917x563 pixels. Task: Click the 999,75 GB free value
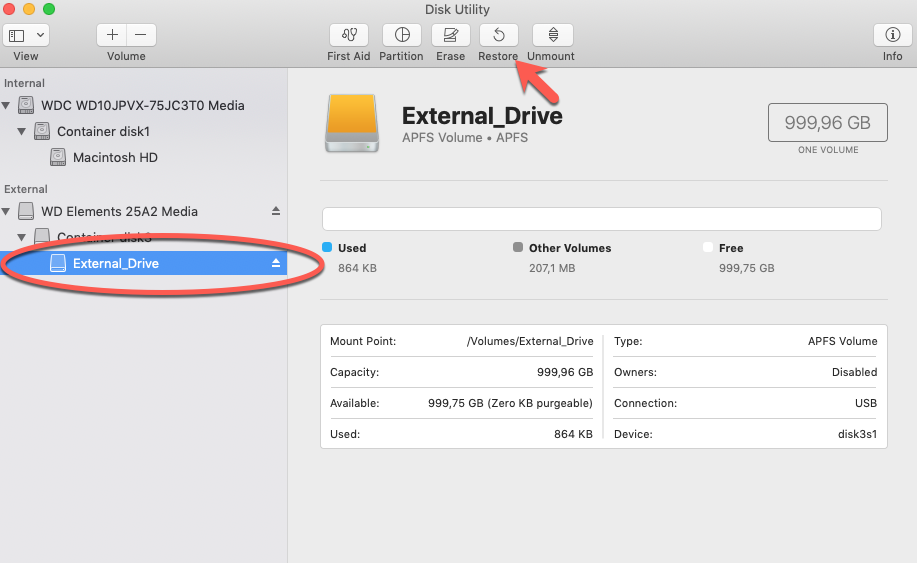pyautogui.click(x=747, y=268)
